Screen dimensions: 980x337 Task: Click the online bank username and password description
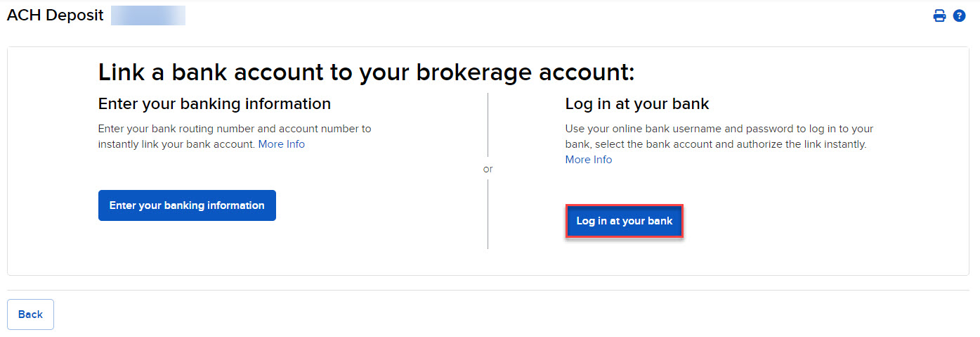pyautogui.click(x=719, y=129)
